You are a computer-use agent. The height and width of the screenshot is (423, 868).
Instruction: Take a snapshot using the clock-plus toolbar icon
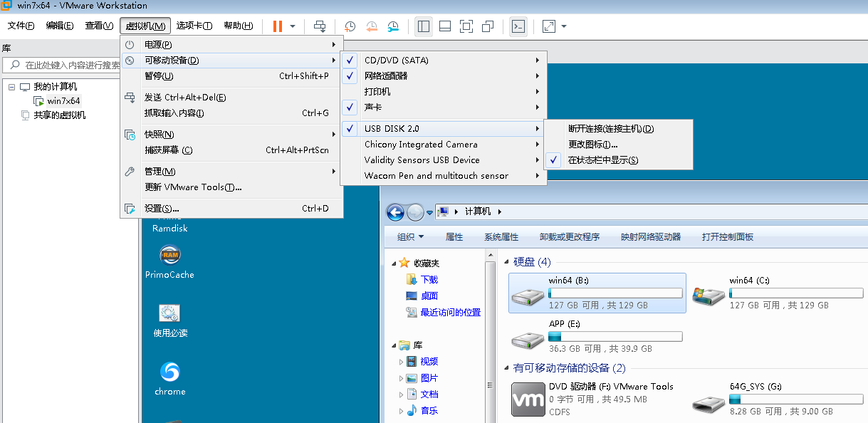(x=350, y=26)
